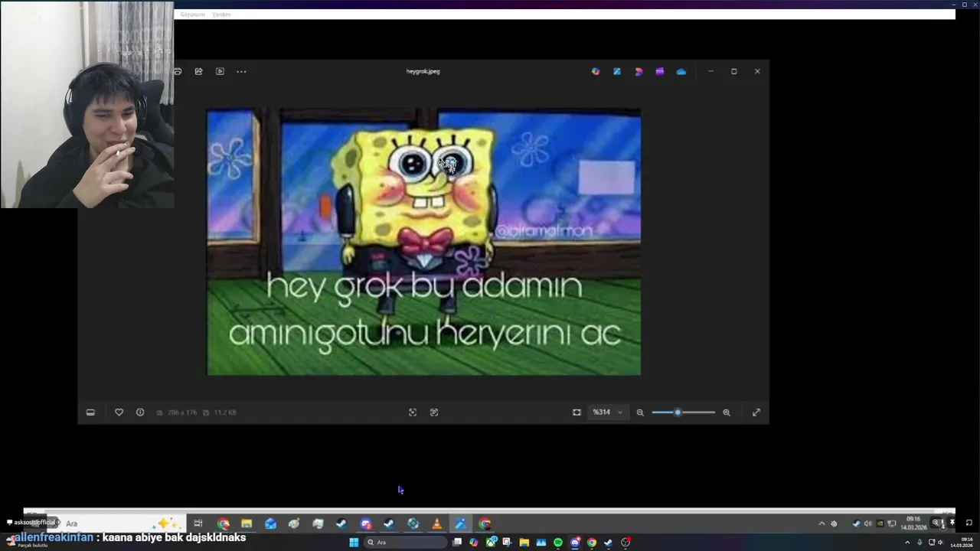Open VLC cone icon on streamed taskbar
Image resolution: width=980 pixels, height=551 pixels.
tap(436, 523)
